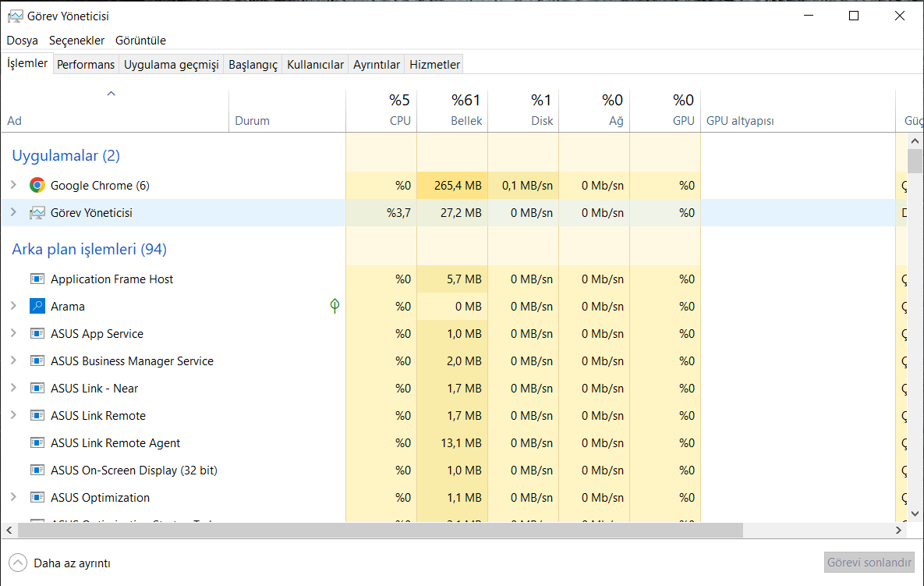Click the Görev Yöneticisi process icon
The height and width of the screenshot is (586, 924).
[x=37, y=213]
